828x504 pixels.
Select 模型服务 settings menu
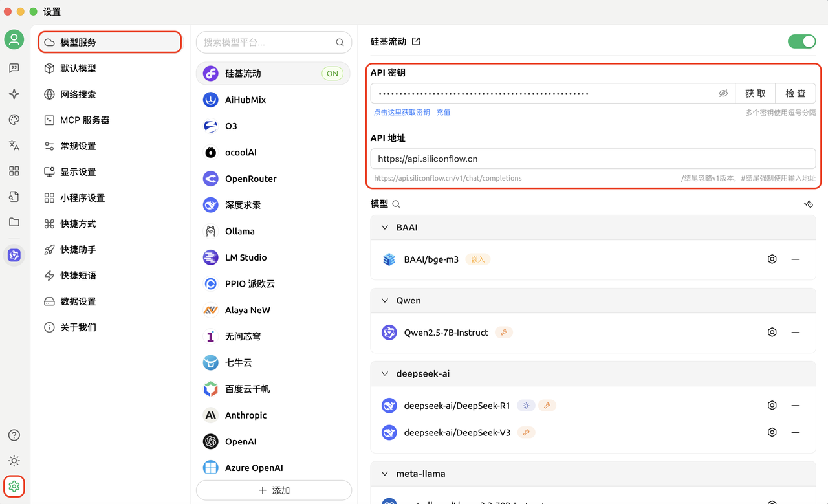(109, 42)
